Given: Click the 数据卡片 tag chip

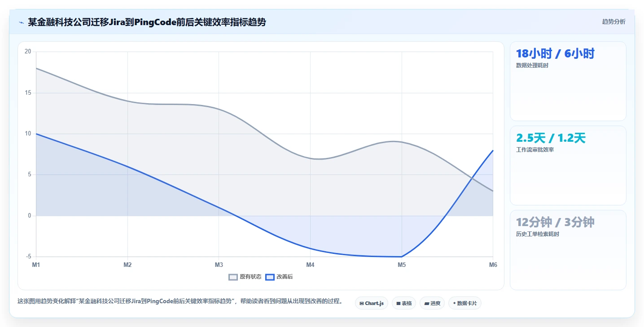Looking at the screenshot, I should tap(465, 303).
